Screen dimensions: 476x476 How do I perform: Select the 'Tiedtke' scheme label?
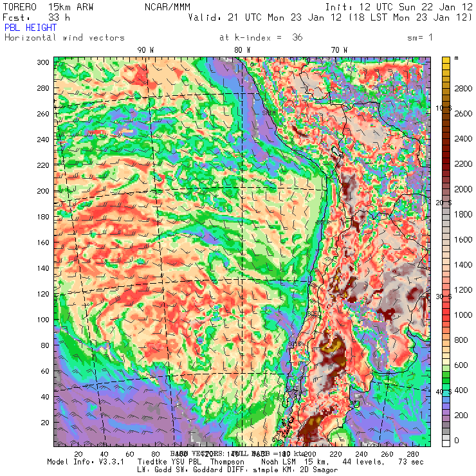coord(152,462)
